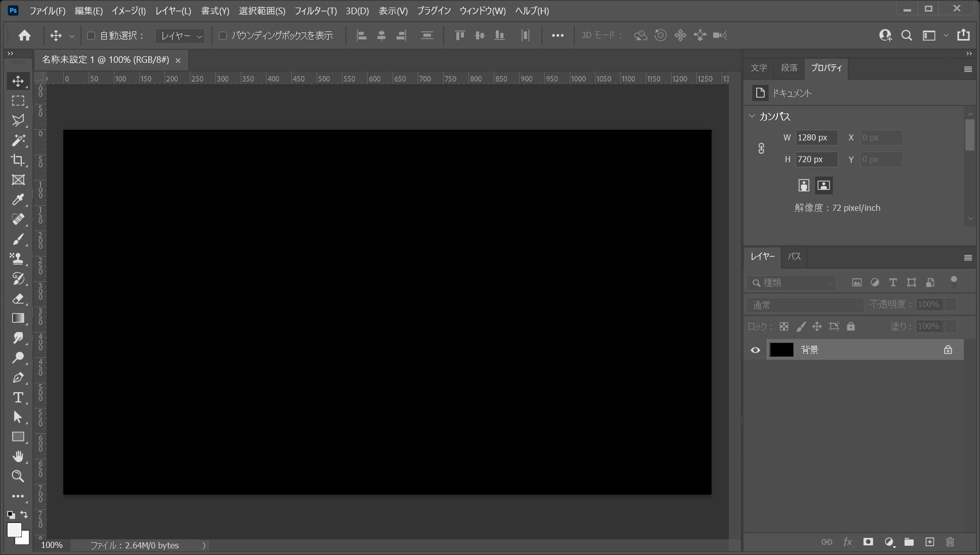The image size is (980, 555).
Task: Click the foreground color swatch
Action: point(14,529)
